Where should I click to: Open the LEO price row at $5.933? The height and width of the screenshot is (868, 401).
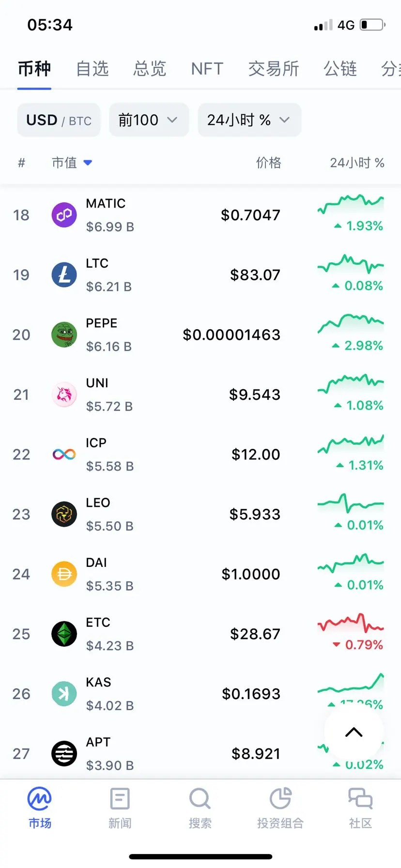pos(200,514)
